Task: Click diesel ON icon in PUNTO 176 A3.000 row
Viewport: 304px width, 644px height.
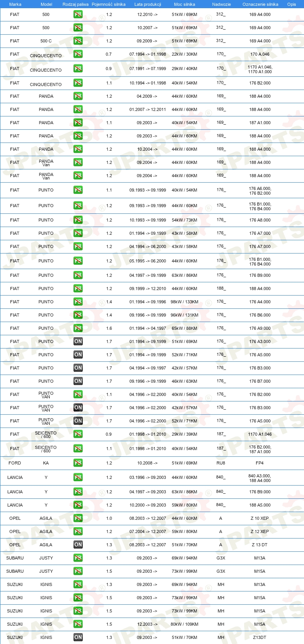Action: (x=78, y=341)
